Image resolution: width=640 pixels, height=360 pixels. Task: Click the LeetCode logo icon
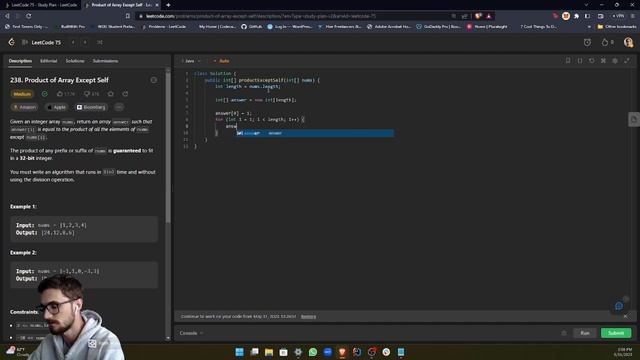pos(11,42)
